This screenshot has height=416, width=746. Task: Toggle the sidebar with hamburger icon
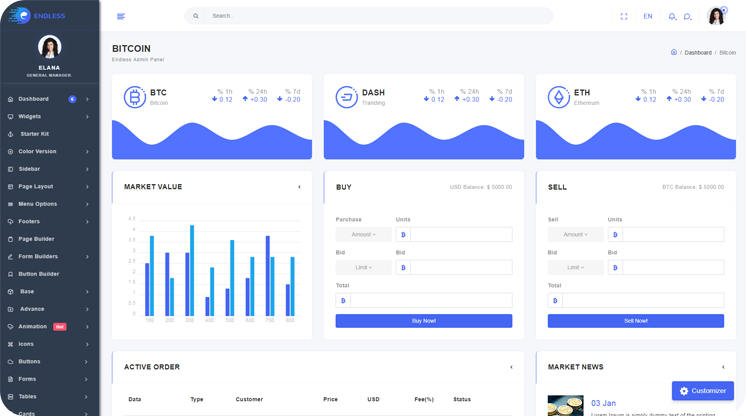pos(121,16)
